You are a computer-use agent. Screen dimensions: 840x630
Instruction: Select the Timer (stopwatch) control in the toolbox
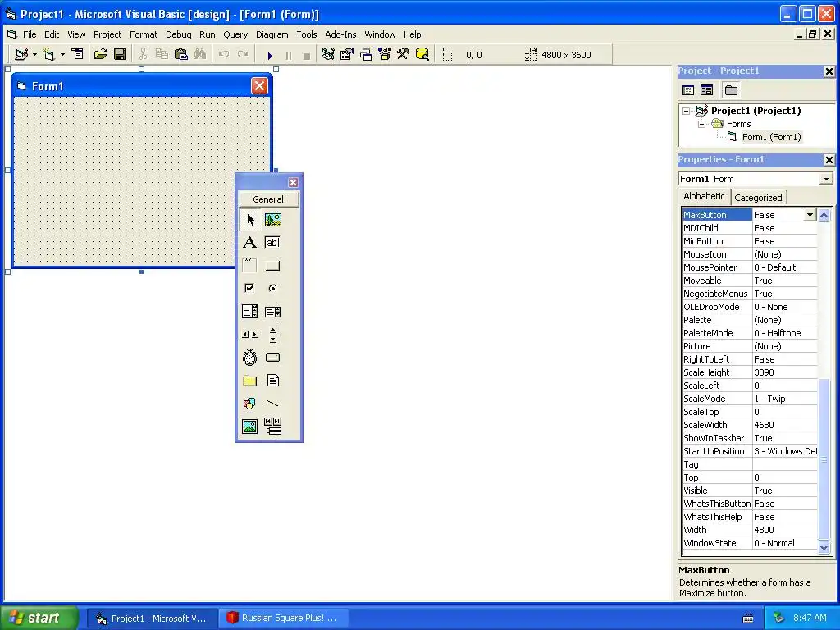[249, 358]
